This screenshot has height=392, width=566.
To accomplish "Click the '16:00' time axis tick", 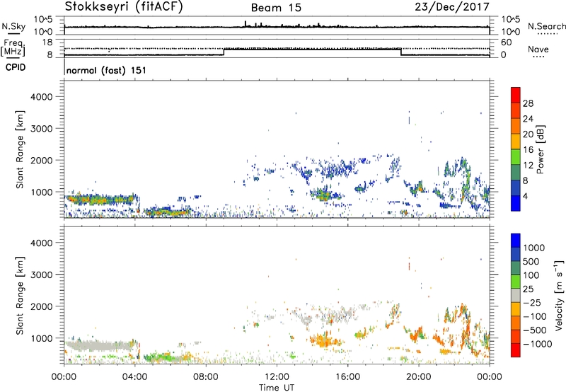I will click(x=347, y=377).
